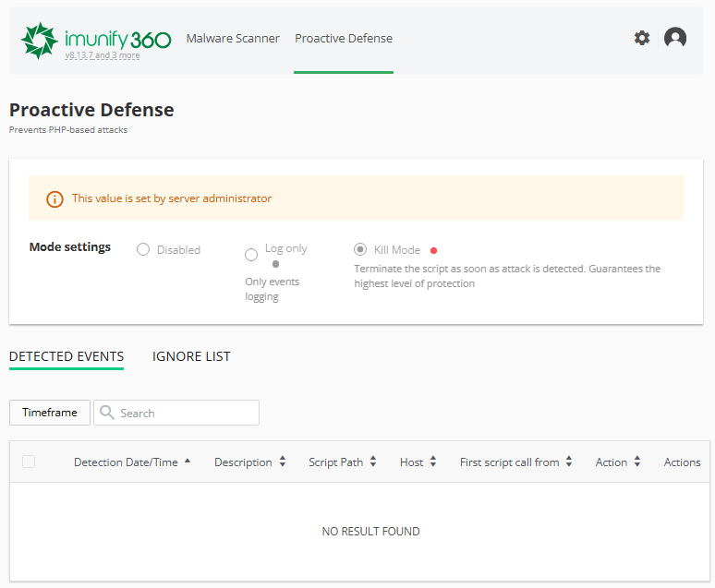The height and width of the screenshot is (588, 715).
Task: Open the user account avatar menu
Action: coord(675,37)
